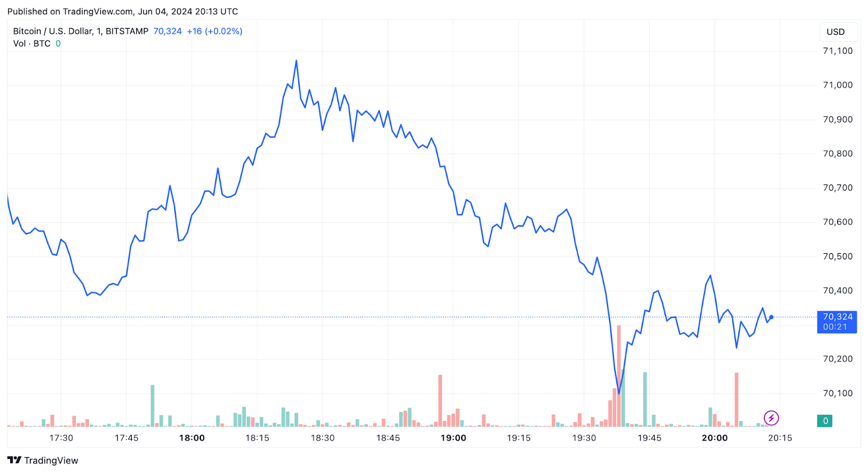Click the 71,100 price scale label
The width and height of the screenshot is (868, 473).
[838, 51]
